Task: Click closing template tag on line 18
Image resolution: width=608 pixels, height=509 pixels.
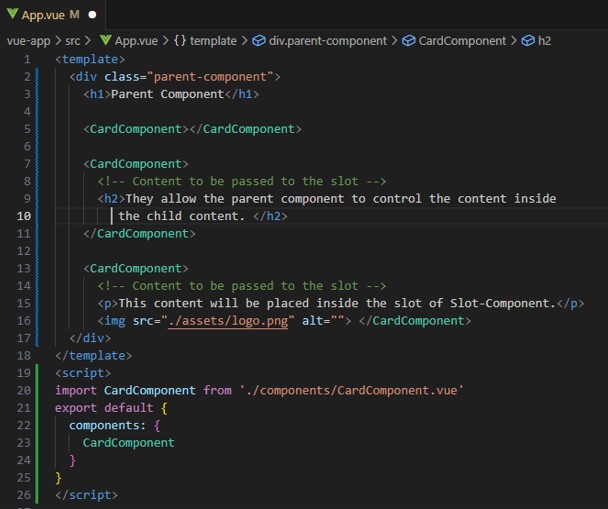Action: point(93,356)
